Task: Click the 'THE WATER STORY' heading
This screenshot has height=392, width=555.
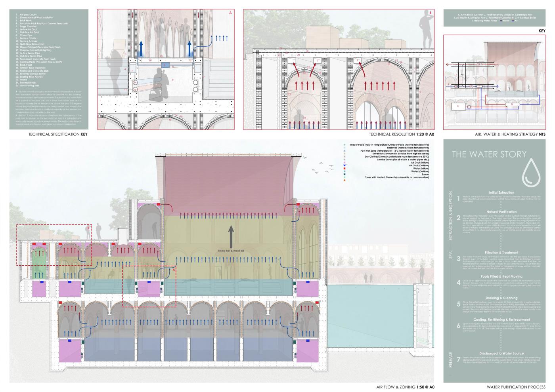Action: point(489,154)
